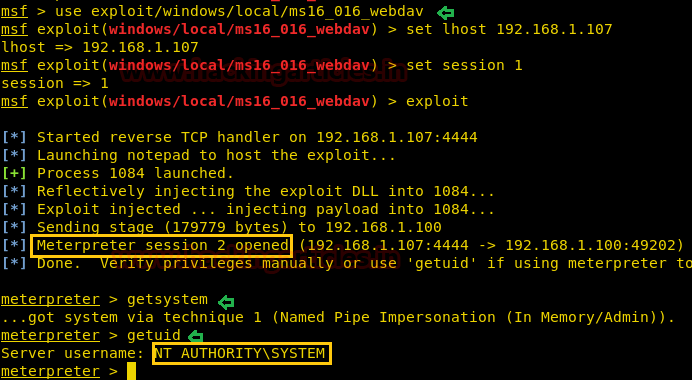The height and width of the screenshot is (380, 692).
Task: Click the 'use exploit/windows/local/ms16_016_webdav' command text
Action: [x=239, y=12]
